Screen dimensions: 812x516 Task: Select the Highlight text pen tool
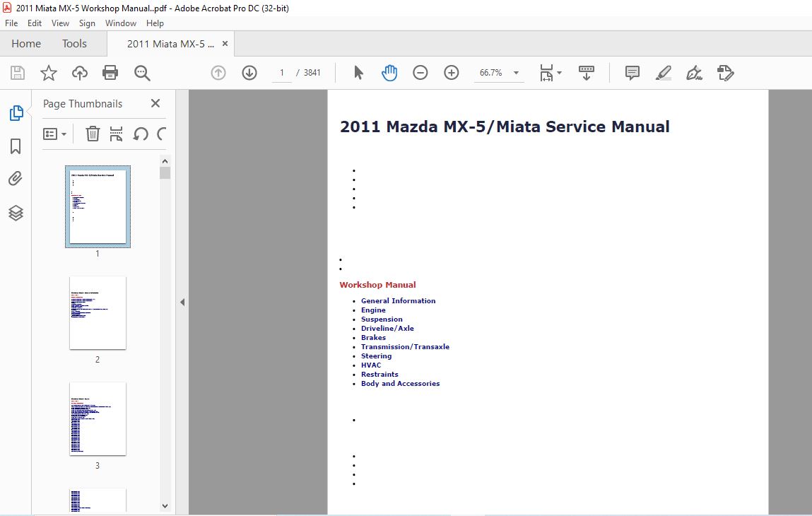point(664,73)
